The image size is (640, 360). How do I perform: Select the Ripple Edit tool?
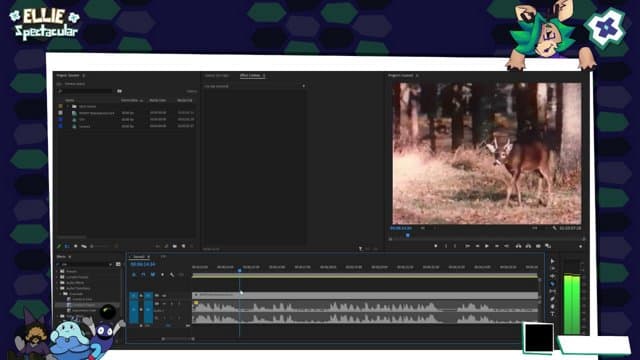pyautogui.click(x=552, y=276)
